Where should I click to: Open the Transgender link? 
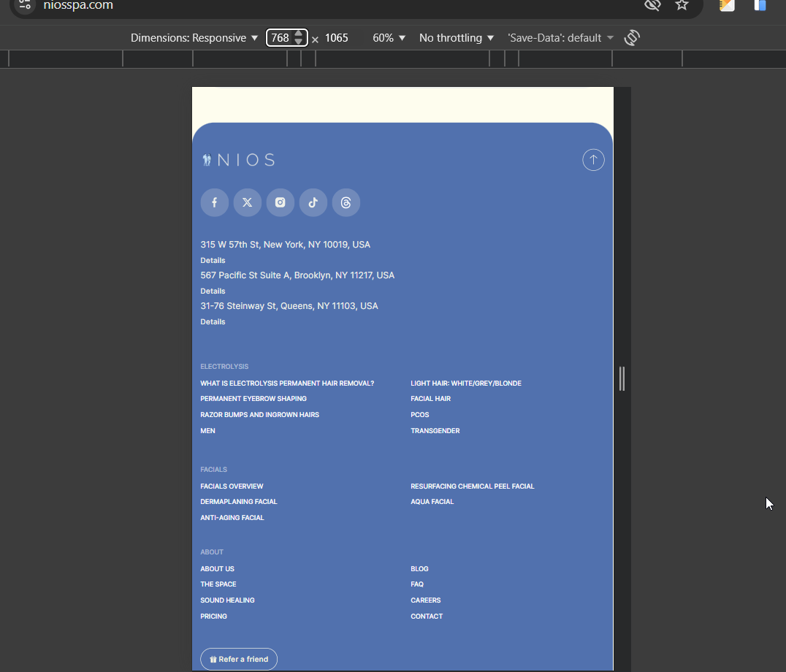(435, 431)
